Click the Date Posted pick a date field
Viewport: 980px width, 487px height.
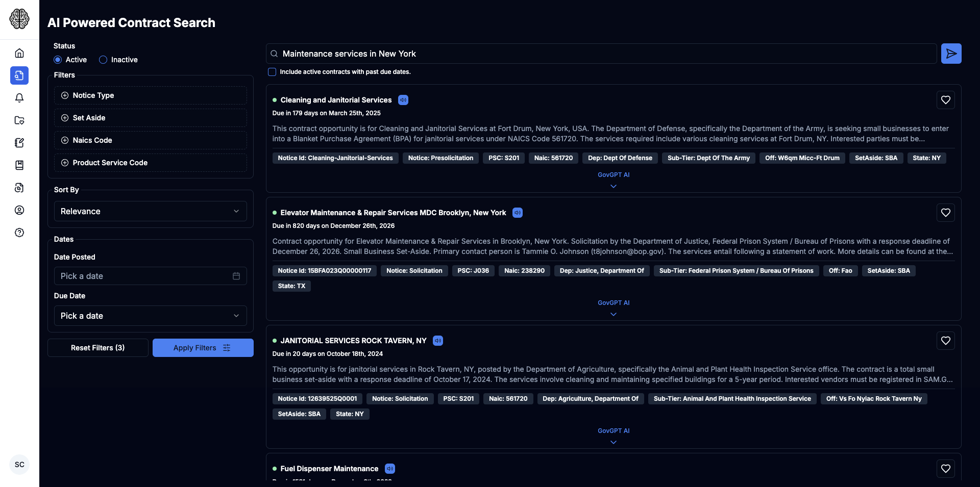(151, 276)
